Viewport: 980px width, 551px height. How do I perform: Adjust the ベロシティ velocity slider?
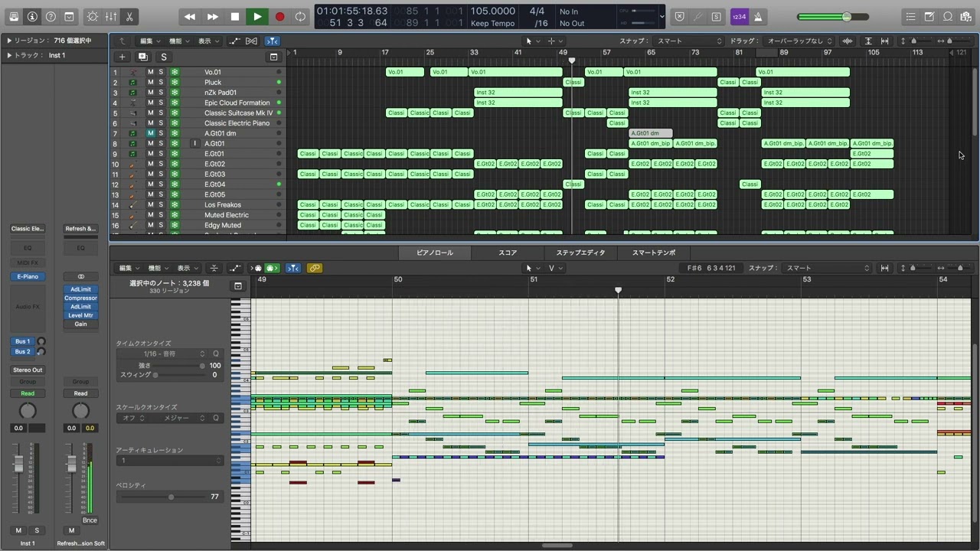(171, 497)
